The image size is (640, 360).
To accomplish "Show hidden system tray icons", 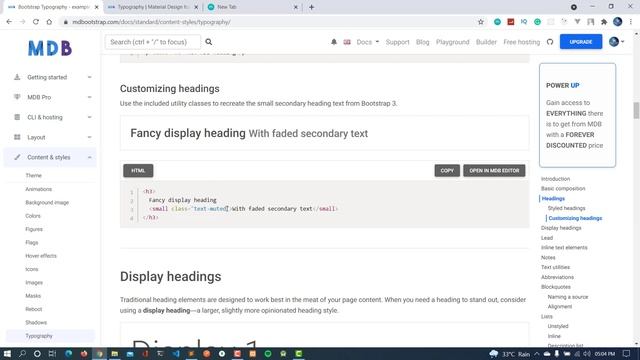I will 537,354.
